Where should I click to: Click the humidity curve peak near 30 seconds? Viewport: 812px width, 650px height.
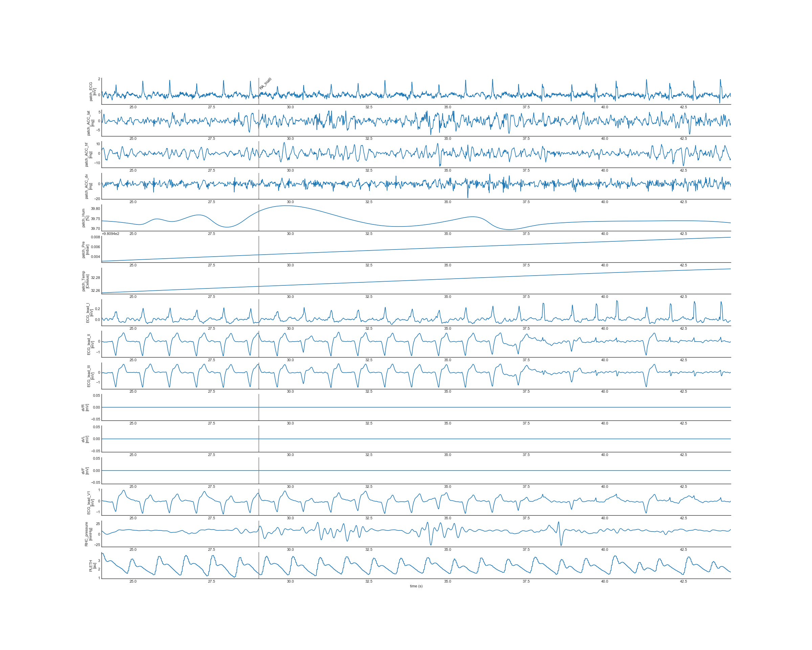point(287,206)
